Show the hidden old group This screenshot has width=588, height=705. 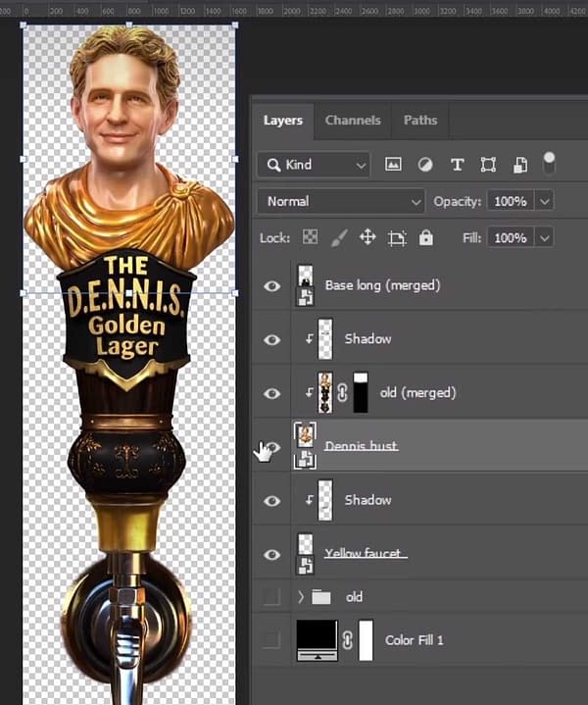[272, 596]
